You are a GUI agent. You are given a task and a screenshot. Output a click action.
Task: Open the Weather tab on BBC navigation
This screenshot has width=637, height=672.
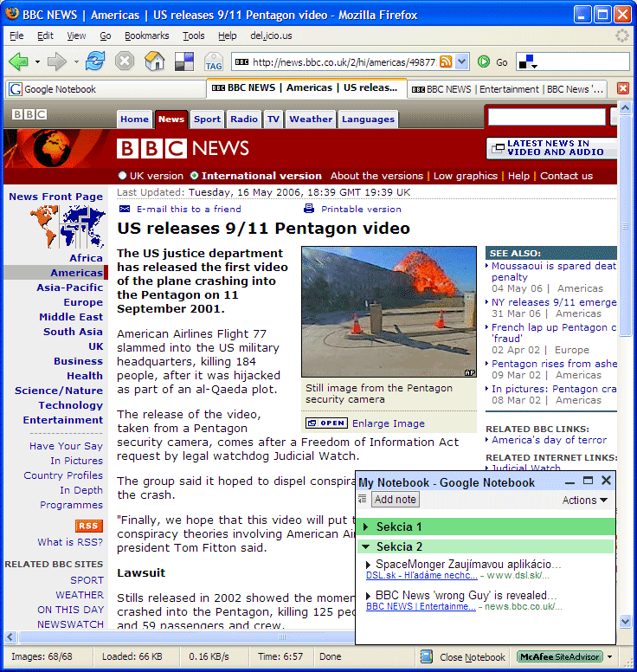[311, 120]
